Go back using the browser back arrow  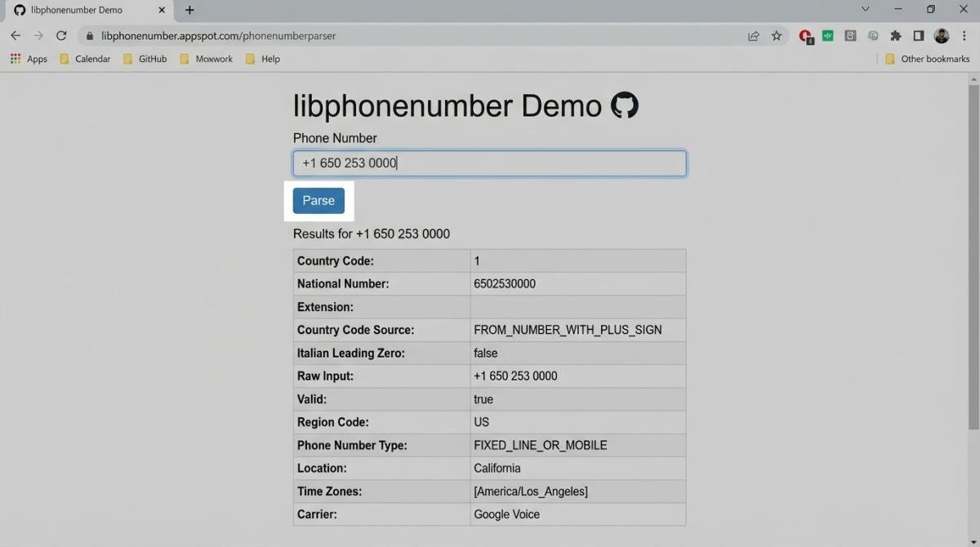(16, 36)
